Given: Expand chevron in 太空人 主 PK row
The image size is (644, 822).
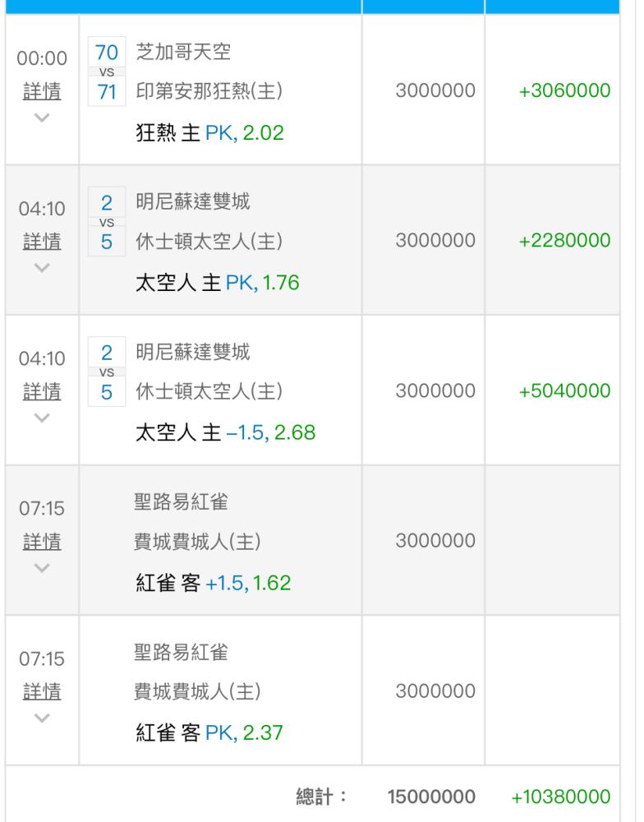Looking at the screenshot, I should pos(42,268).
